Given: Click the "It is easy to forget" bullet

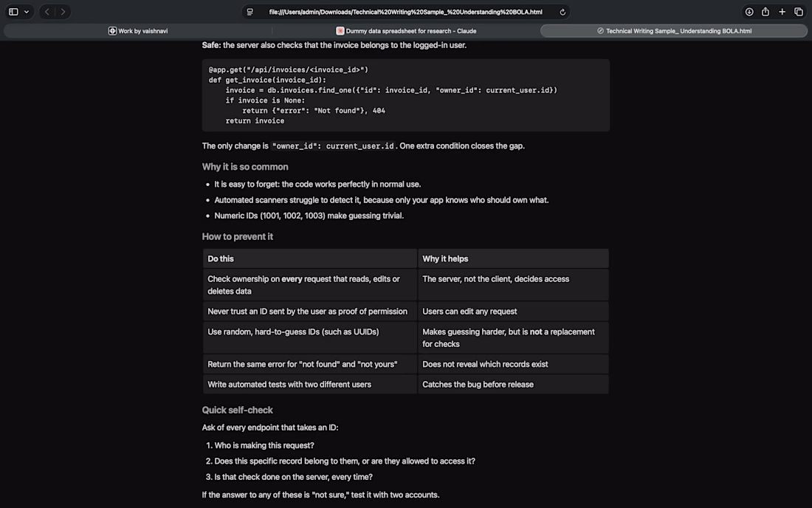Looking at the screenshot, I should coord(317,185).
